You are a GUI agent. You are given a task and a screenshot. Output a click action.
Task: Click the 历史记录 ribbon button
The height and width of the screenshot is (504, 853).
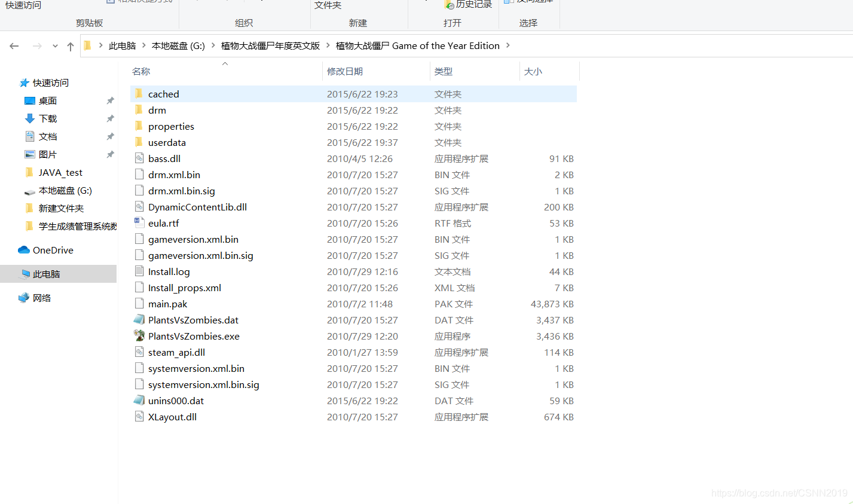pyautogui.click(x=468, y=5)
